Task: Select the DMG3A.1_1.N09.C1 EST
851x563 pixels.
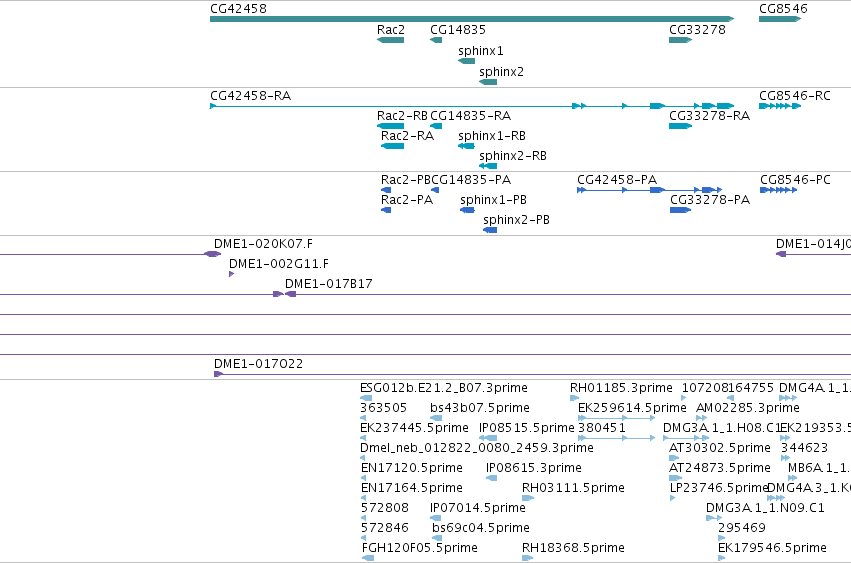Action: [714, 518]
